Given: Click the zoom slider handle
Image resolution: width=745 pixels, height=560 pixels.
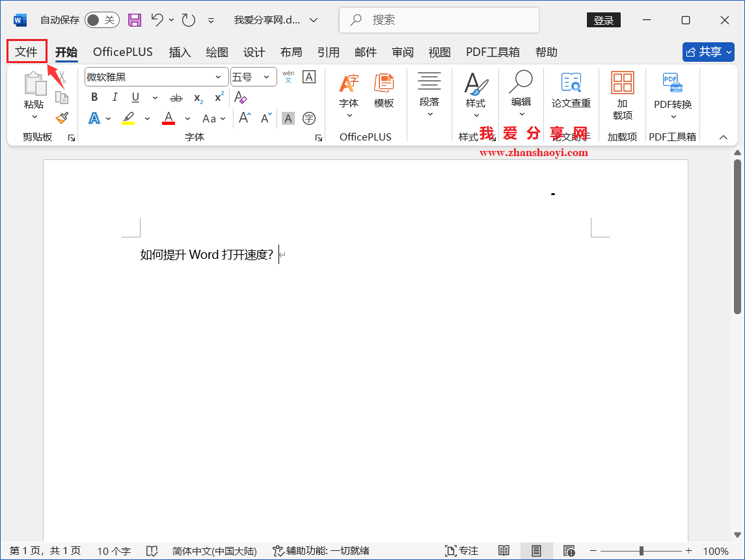Looking at the screenshot, I should point(642,551).
